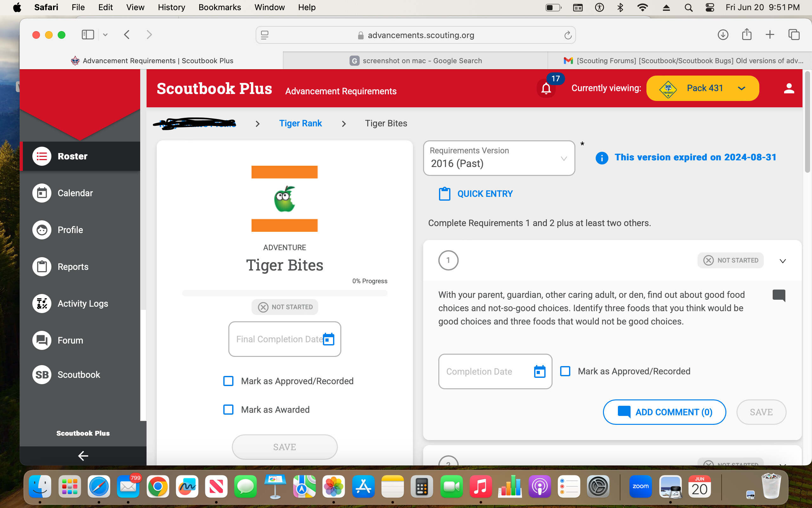Screen dimensions: 812x508
Task: Open the user account profile icon
Action: (x=789, y=88)
